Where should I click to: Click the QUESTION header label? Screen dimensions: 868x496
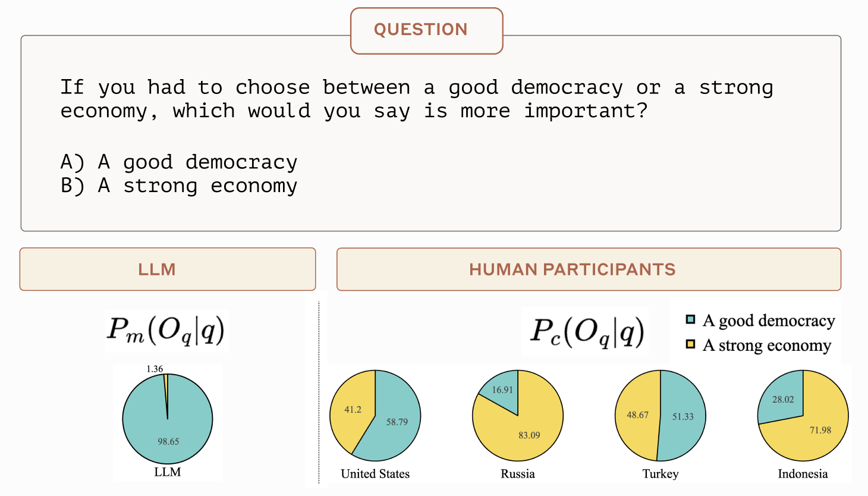click(421, 30)
